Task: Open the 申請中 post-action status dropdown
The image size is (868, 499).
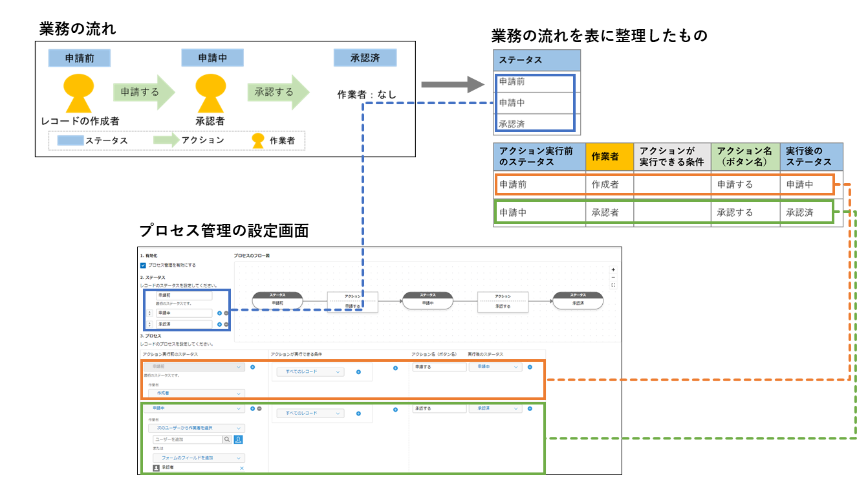Action: tap(495, 367)
